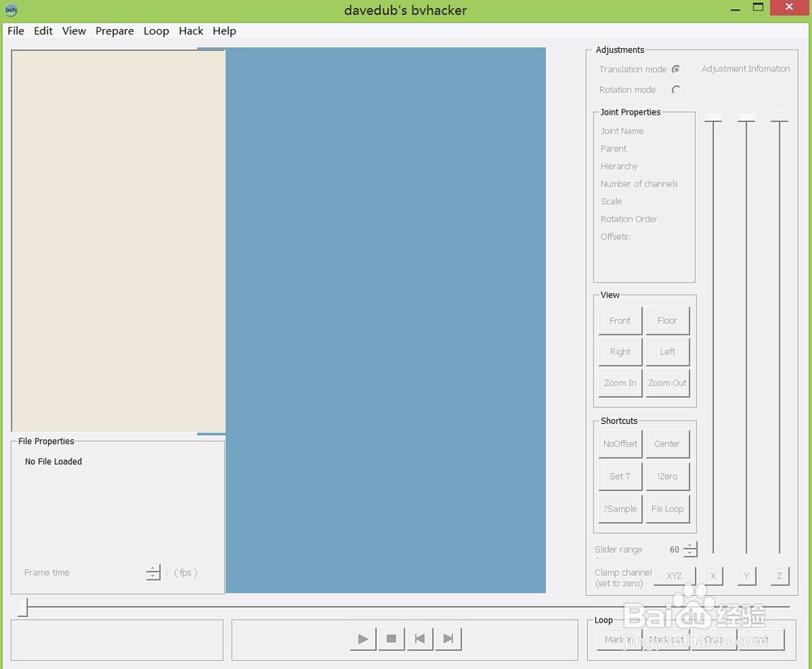Select Rotation mode radio button
812x669 pixels.
[676, 90]
